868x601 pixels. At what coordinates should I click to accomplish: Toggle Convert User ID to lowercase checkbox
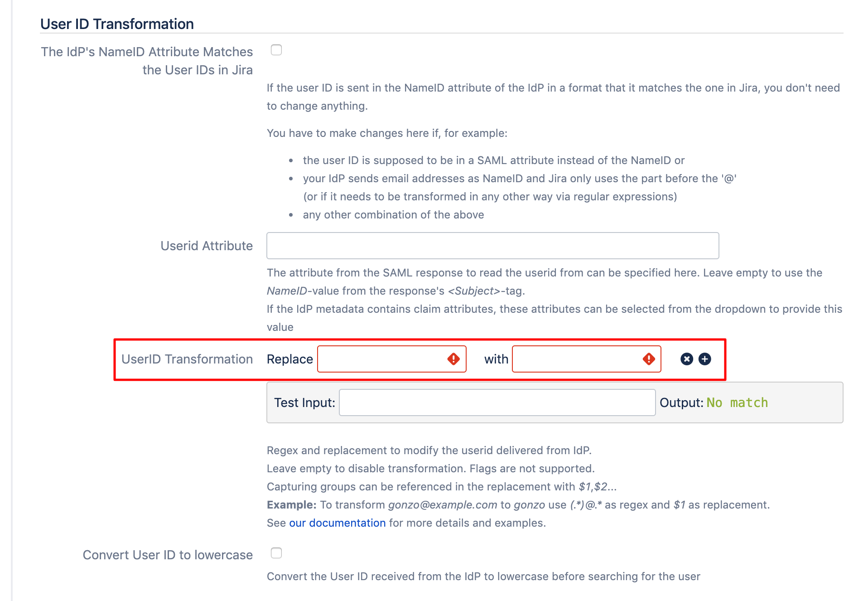coord(276,553)
